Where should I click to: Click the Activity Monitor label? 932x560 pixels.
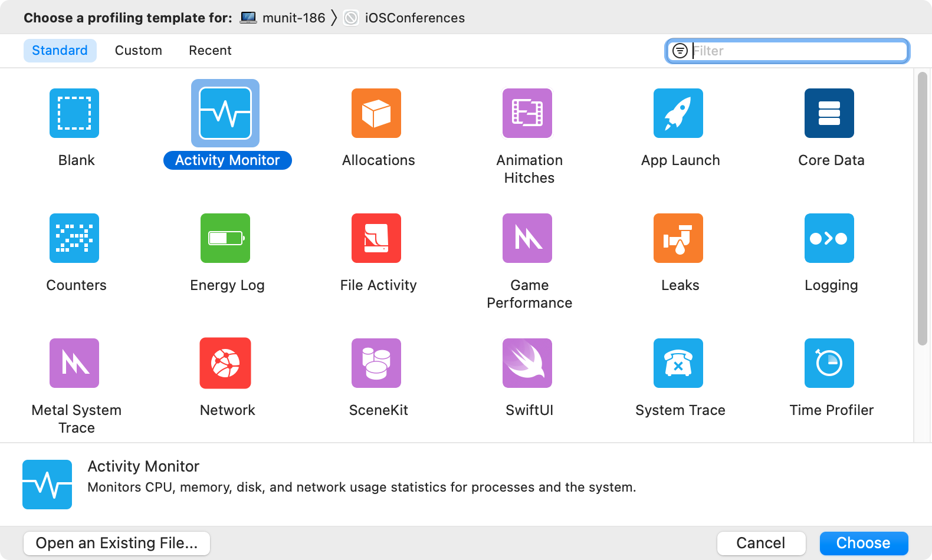click(x=228, y=160)
